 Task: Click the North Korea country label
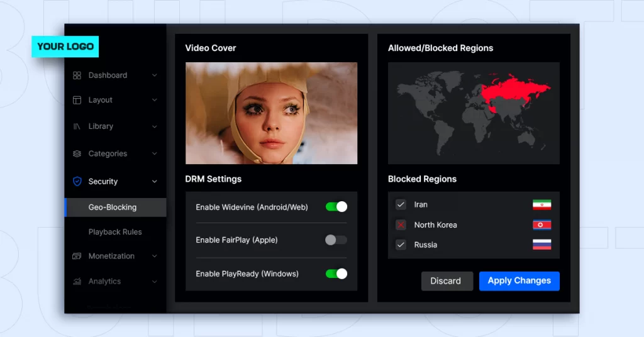click(x=435, y=225)
